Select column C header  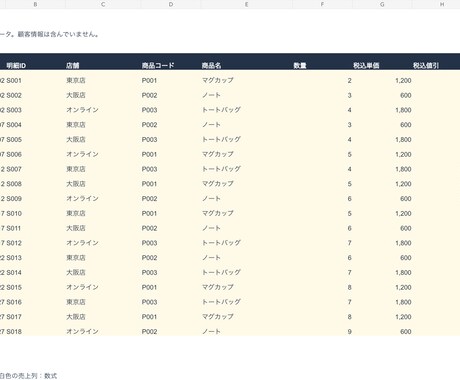pos(103,4)
